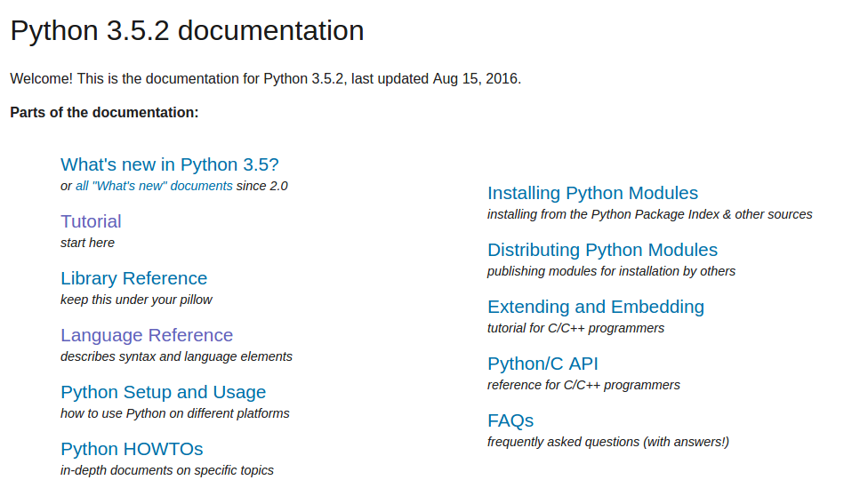Click the text "keep this under your pillow"
Screen dimensions: 868x488
pyautogui.click(x=136, y=300)
